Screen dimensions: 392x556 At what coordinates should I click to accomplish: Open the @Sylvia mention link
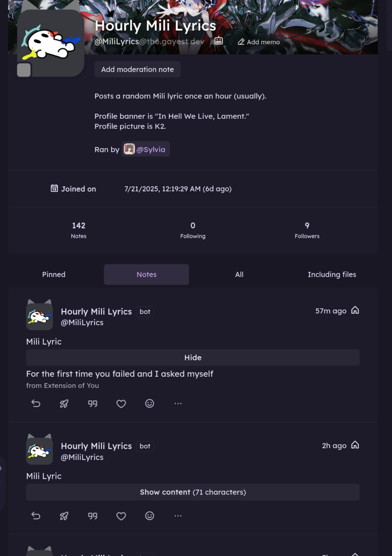pos(146,149)
